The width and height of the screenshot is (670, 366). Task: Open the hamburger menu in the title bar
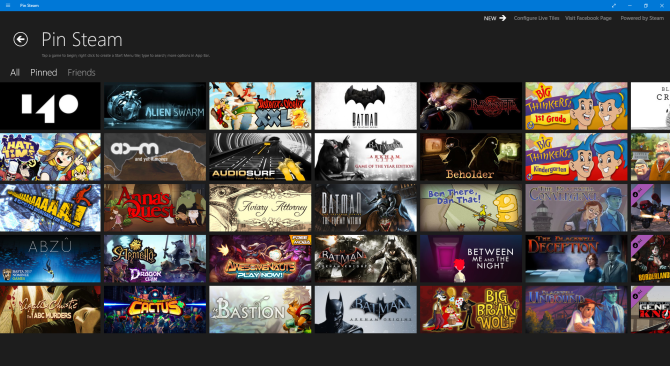[8, 6]
